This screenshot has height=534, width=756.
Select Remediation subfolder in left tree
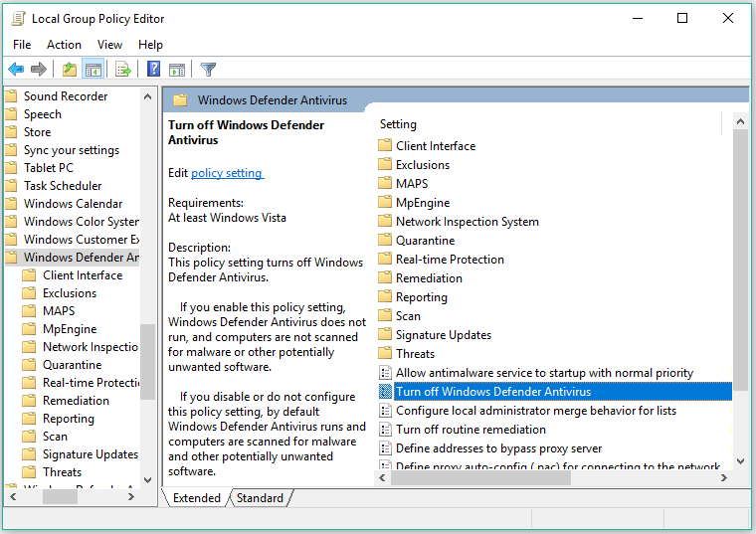coord(76,401)
